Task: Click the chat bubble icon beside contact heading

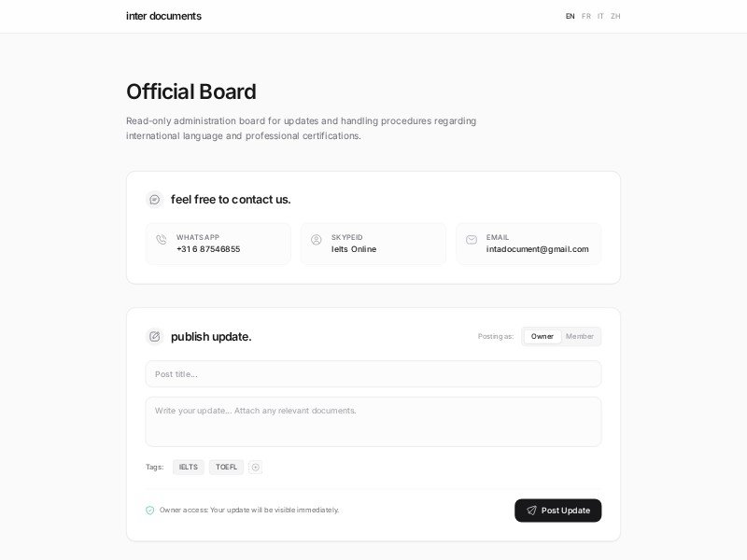Action: coord(155,200)
